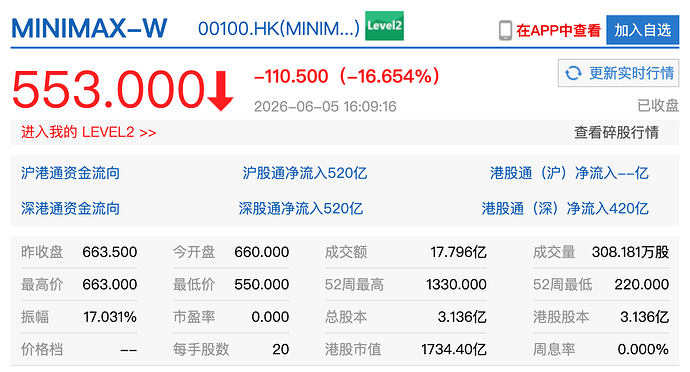This screenshot has height=372, width=690.
Task: Click the 振幅 label
Action: click(x=35, y=317)
